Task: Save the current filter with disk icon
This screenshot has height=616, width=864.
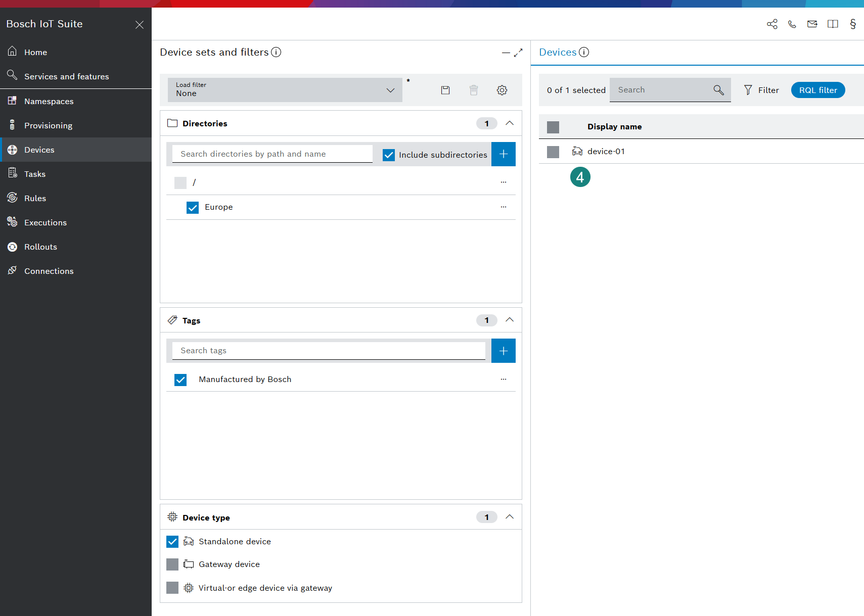Action: pyautogui.click(x=445, y=90)
